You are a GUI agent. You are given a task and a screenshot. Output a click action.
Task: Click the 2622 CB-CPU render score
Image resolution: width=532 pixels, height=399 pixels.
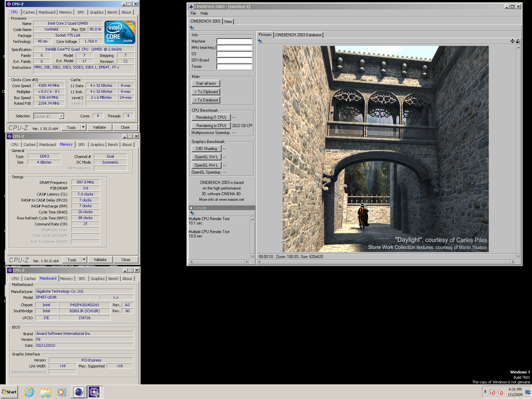[242, 126]
